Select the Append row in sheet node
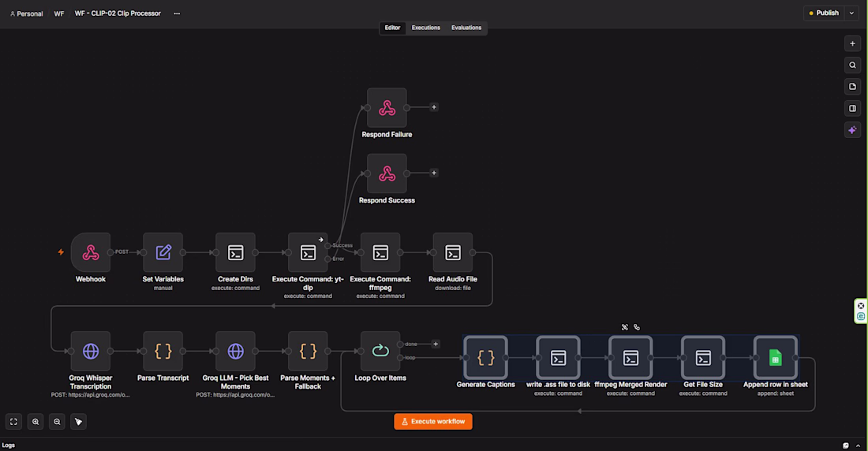The height and width of the screenshot is (451, 868). click(775, 358)
